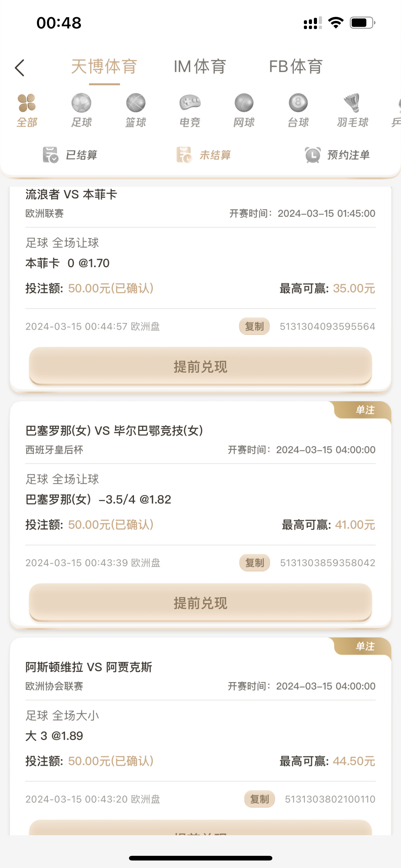Show 未结算 unsettled bets
Viewport: 401px width, 868px height.
pyautogui.click(x=204, y=155)
